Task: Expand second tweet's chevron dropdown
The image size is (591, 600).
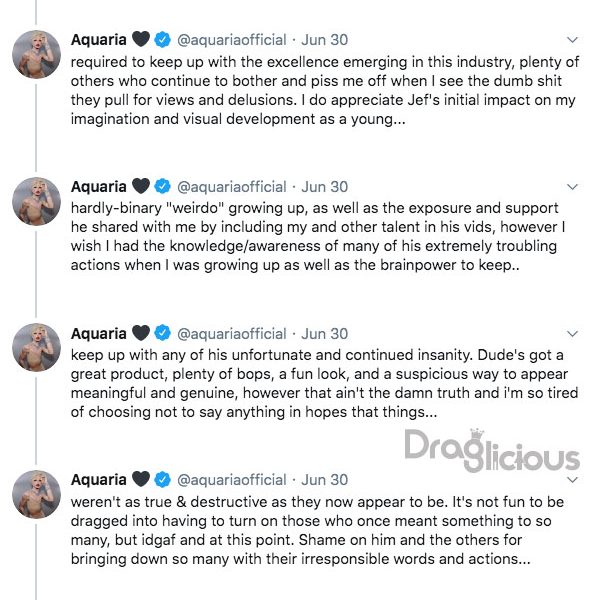Action: click(x=572, y=187)
